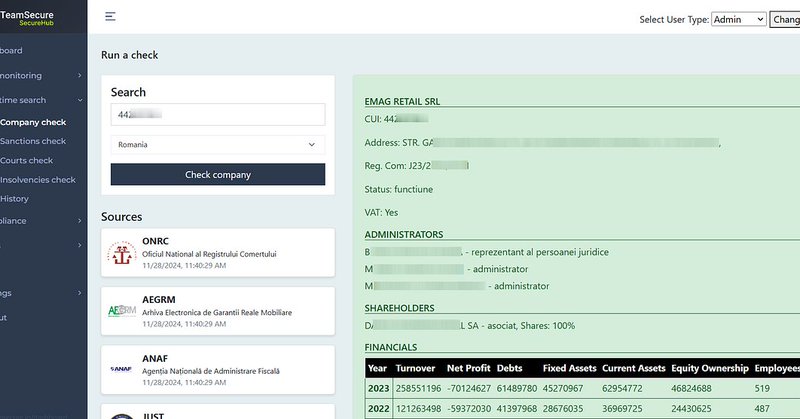Viewport: 800px width, 419px height.
Task: Click the 2023 year row cell
Action: click(379, 388)
